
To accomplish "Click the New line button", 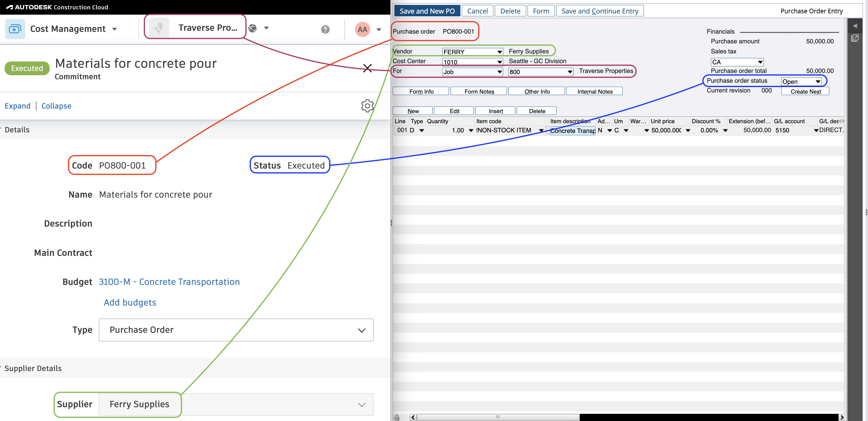I will coord(413,111).
